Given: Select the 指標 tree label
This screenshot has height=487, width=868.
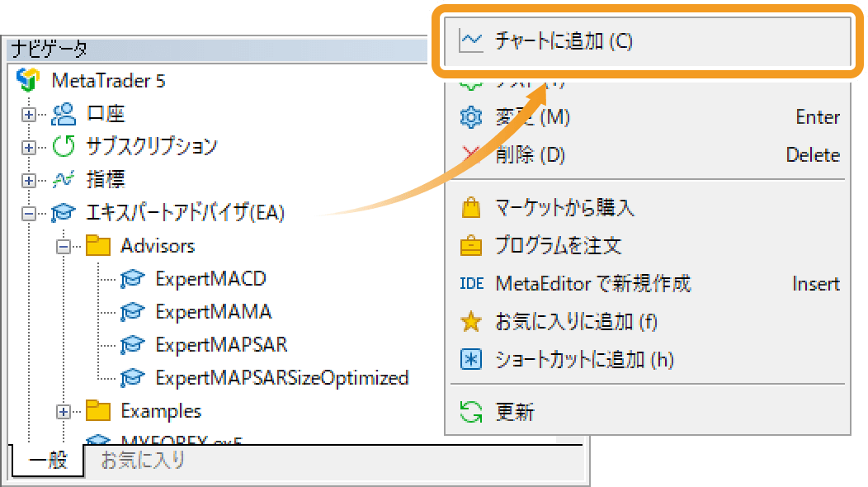Looking at the screenshot, I should tap(106, 179).
